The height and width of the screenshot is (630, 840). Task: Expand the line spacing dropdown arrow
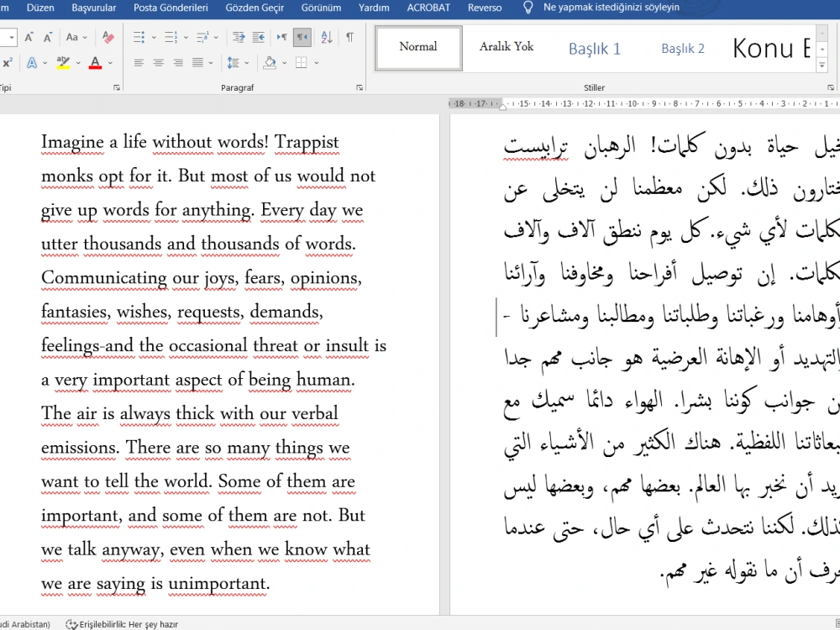click(x=246, y=63)
